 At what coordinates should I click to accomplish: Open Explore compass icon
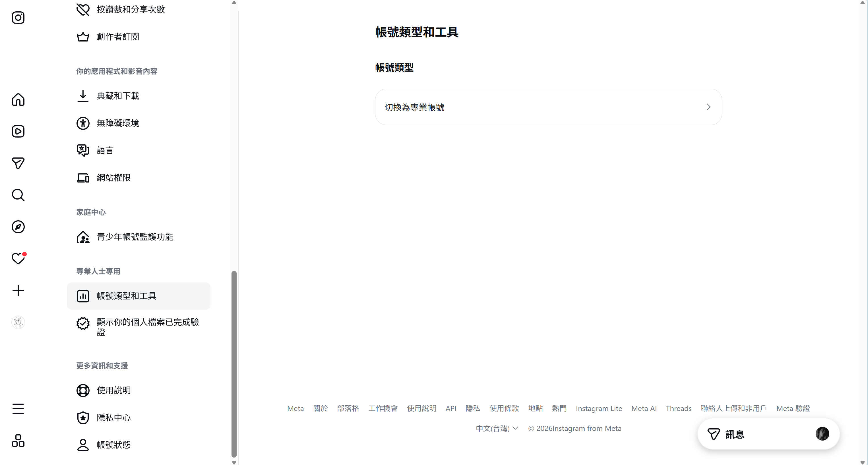pyautogui.click(x=18, y=227)
